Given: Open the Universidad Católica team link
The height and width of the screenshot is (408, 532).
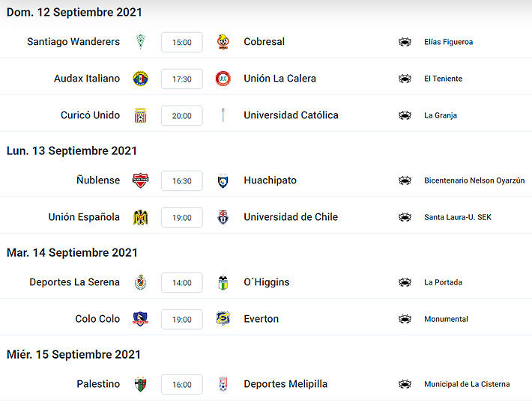Looking at the screenshot, I should pyautogui.click(x=291, y=115).
